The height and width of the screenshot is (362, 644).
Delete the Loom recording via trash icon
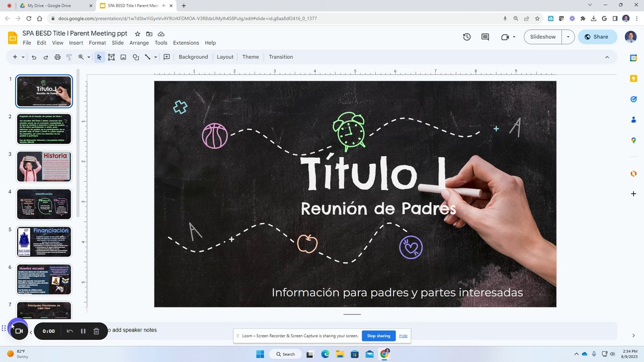[96, 331]
